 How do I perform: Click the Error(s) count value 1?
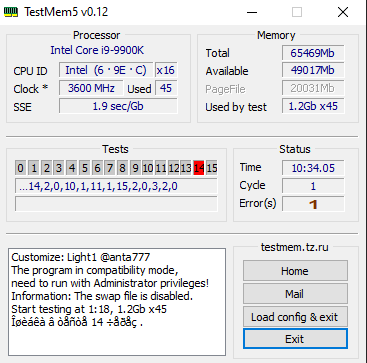point(313,204)
